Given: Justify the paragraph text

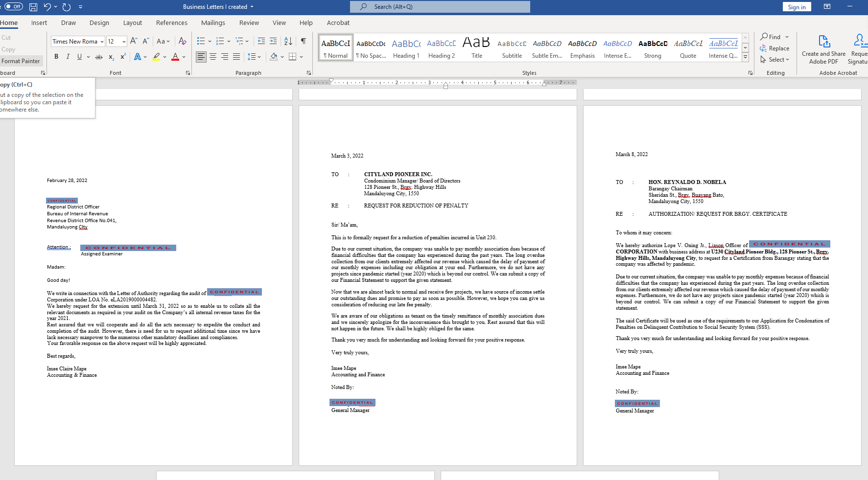Looking at the screenshot, I should [236, 57].
